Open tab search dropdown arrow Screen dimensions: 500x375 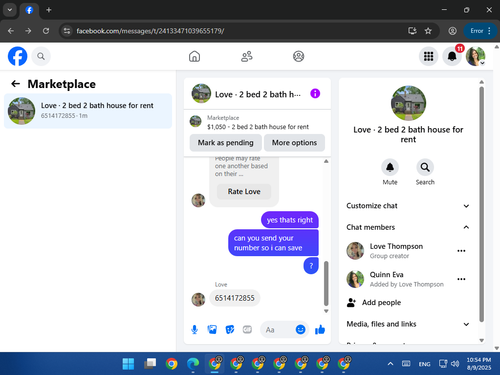[10, 10]
